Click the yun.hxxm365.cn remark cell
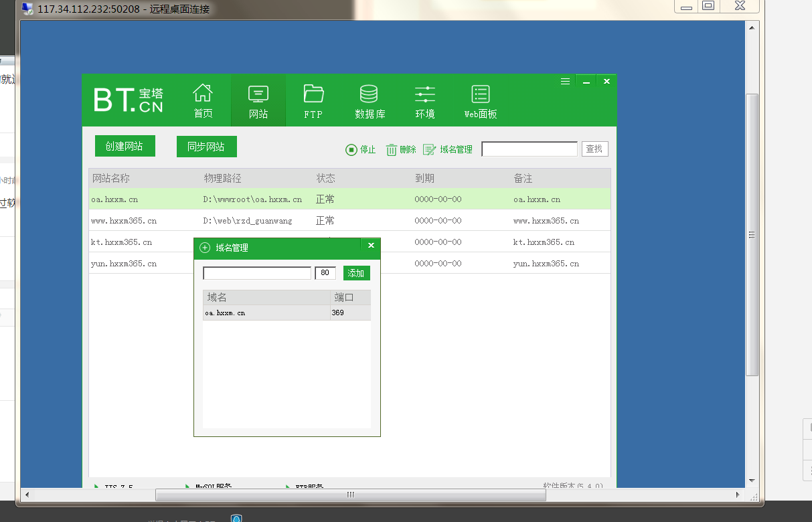Image resolution: width=812 pixels, height=522 pixels. tap(546, 264)
